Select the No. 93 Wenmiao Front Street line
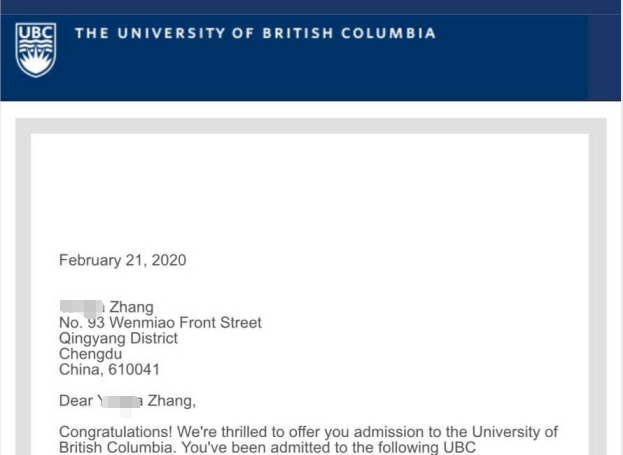Image resolution: width=623 pixels, height=455 pixels. tap(160, 323)
